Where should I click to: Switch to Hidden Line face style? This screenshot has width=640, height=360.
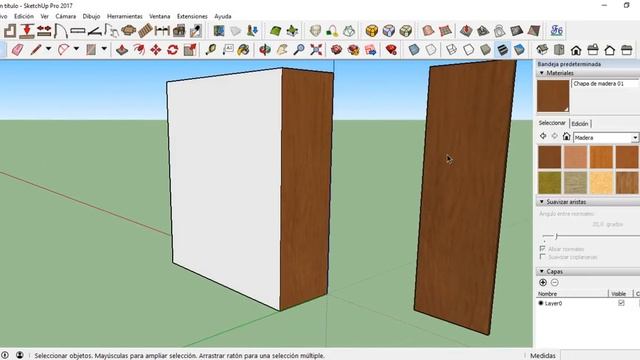tap(469, 50)
